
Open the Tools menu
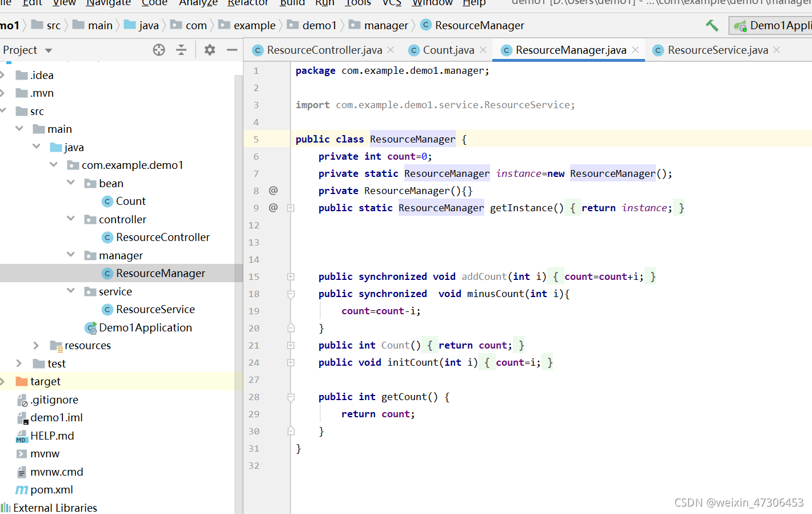pyautogui.click(x=358, y=3)
